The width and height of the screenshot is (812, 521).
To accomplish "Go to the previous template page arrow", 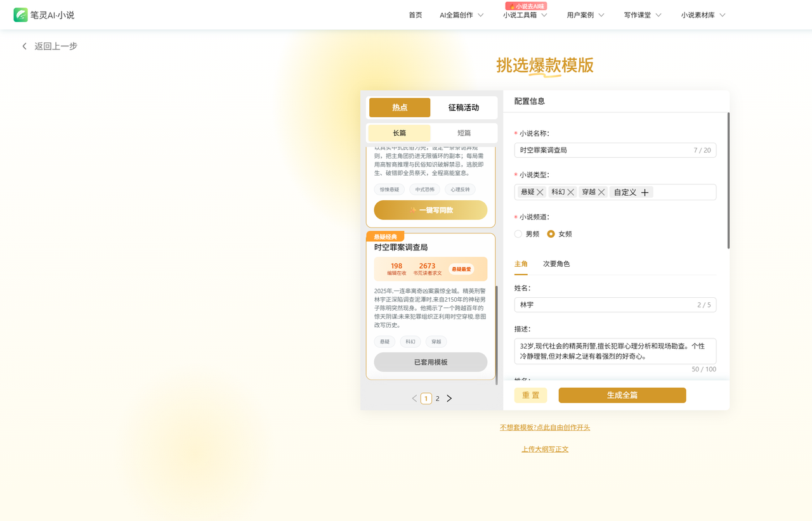I will click(415, 399).
